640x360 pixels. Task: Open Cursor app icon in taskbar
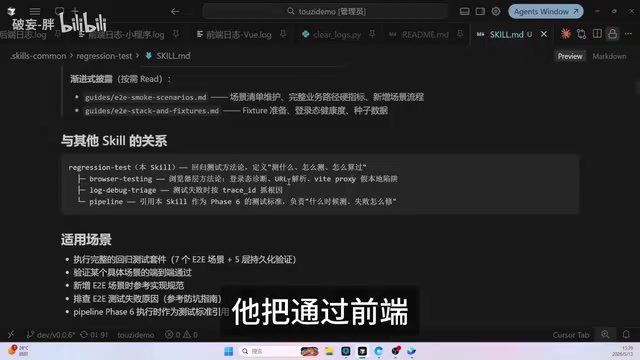(x=362, y=351)
